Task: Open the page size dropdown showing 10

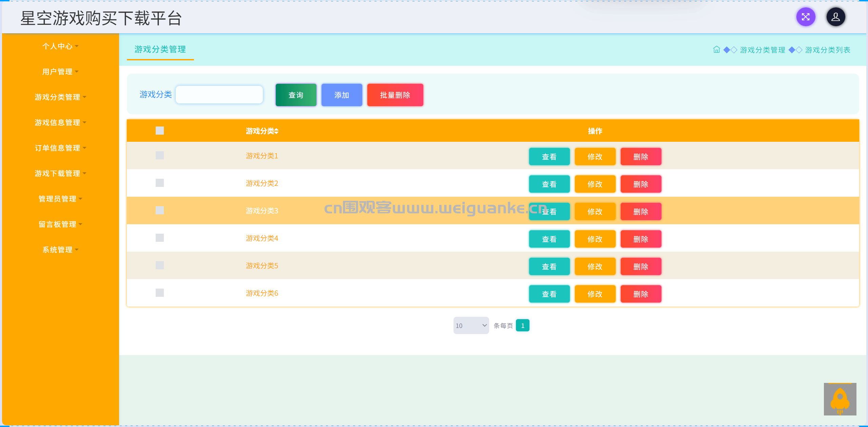Action: [x=471, y=326]
